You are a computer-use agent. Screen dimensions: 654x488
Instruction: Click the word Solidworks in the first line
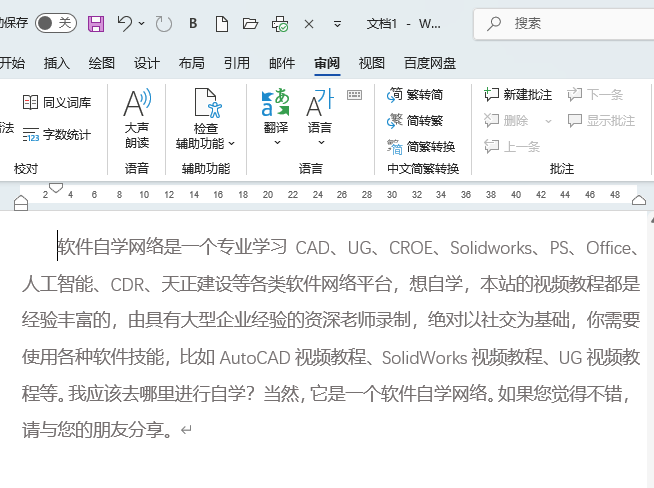click(491, 248)
